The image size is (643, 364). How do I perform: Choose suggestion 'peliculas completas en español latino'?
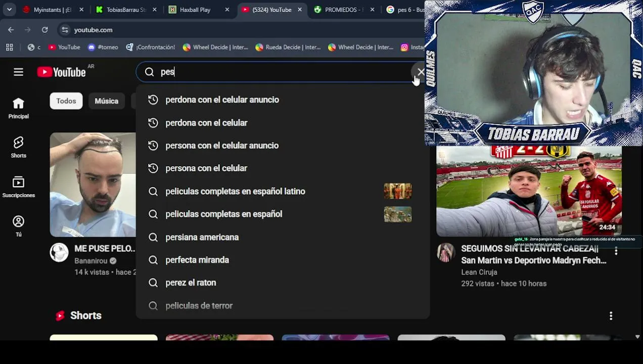(x=283, y=191)
